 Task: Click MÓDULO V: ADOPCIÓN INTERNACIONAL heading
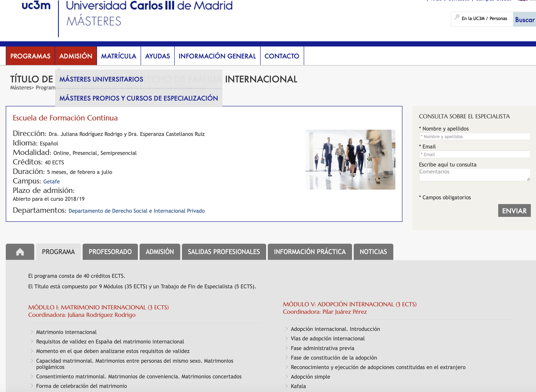350,304
